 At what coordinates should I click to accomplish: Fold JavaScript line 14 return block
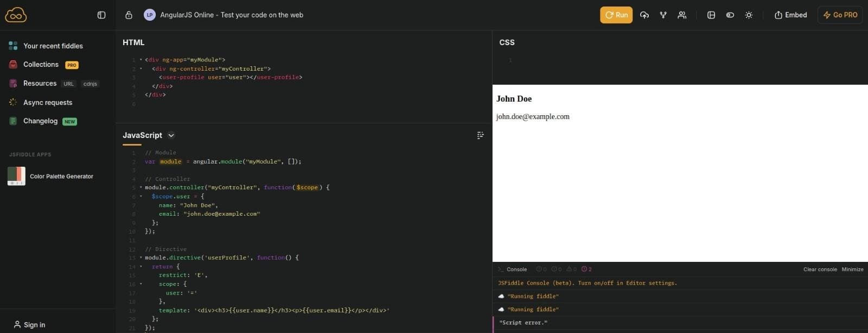point(141,267)
